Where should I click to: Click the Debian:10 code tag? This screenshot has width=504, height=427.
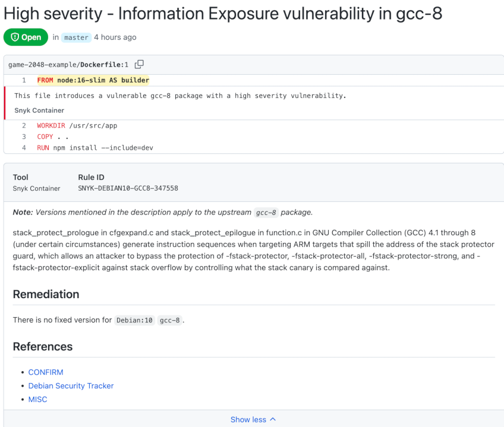coord(135,320)
